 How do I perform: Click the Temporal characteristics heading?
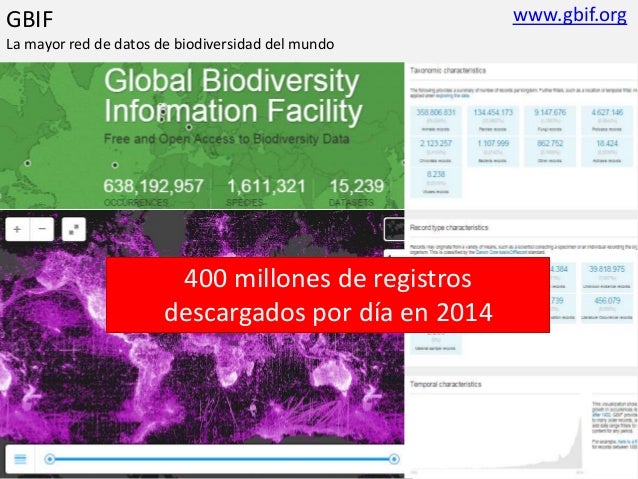(x=446, y=384)
